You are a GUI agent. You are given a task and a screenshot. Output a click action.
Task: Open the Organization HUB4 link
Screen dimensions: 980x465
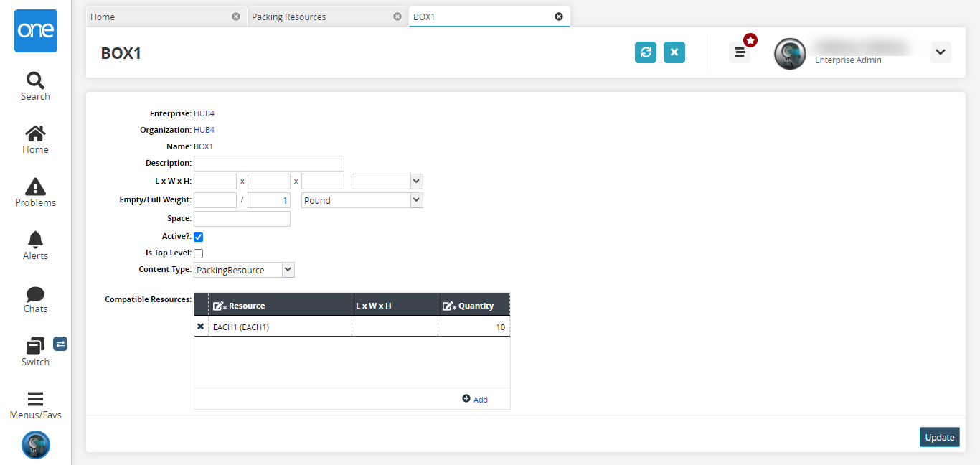coord(204,130)
